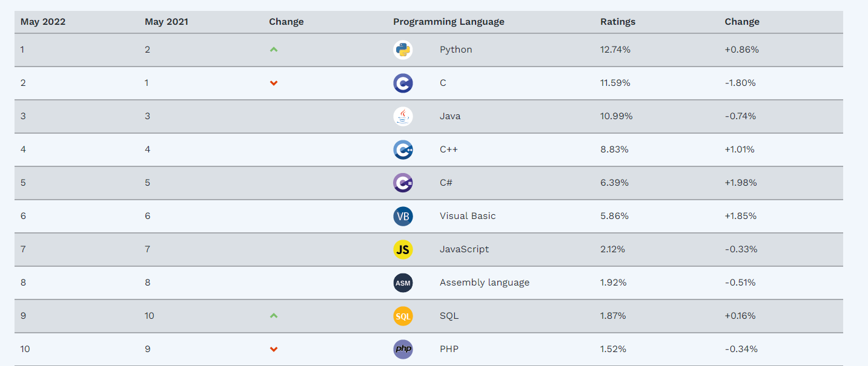Click the green up arrow in Python row
This screenshot has height=366, width=868.
(x=274, y=50)
